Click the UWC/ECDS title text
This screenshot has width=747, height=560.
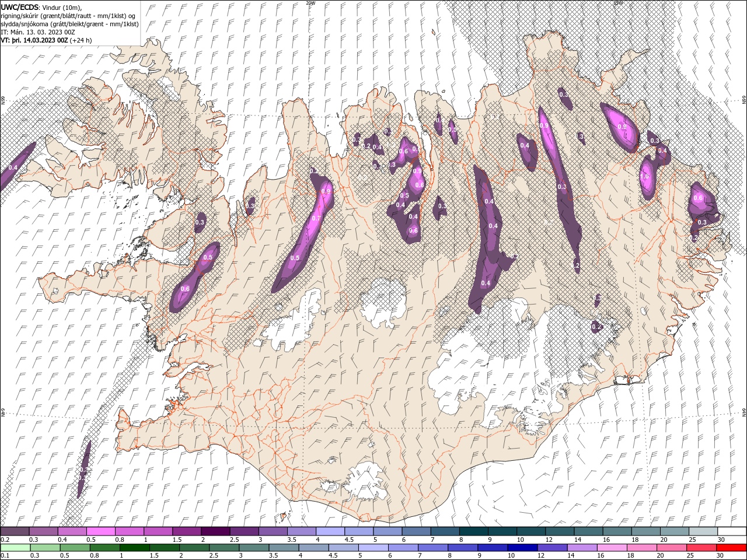click(20, 7)
